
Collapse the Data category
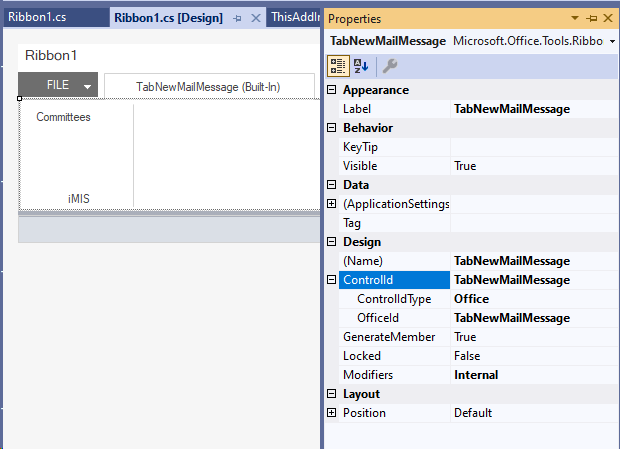point(332,185)
